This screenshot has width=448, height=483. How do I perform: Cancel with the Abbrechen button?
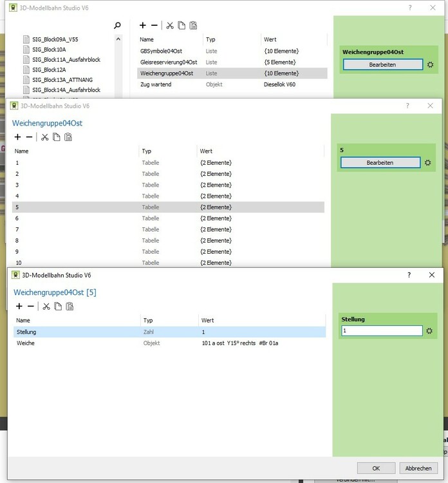[418, 468]
